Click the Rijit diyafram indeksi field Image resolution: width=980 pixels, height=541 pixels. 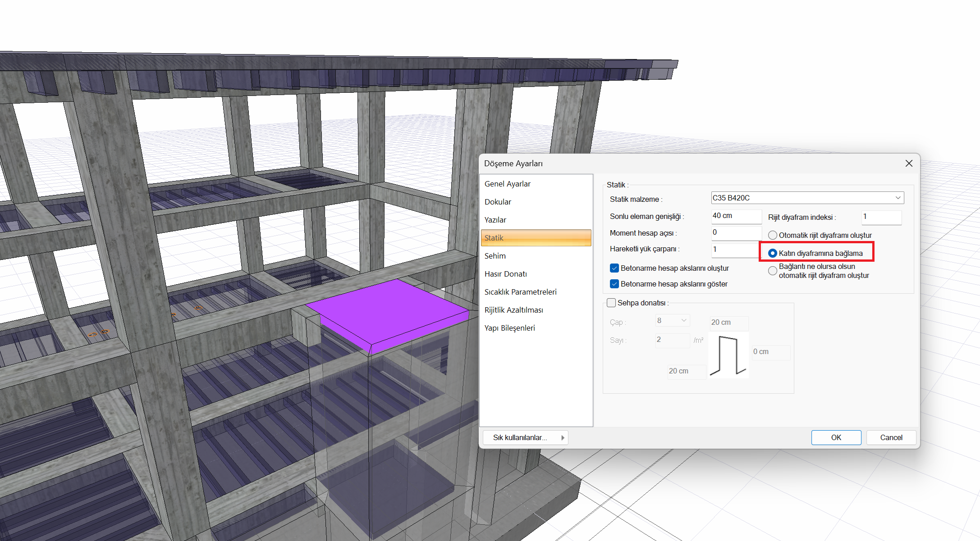[x=881, y=217]
